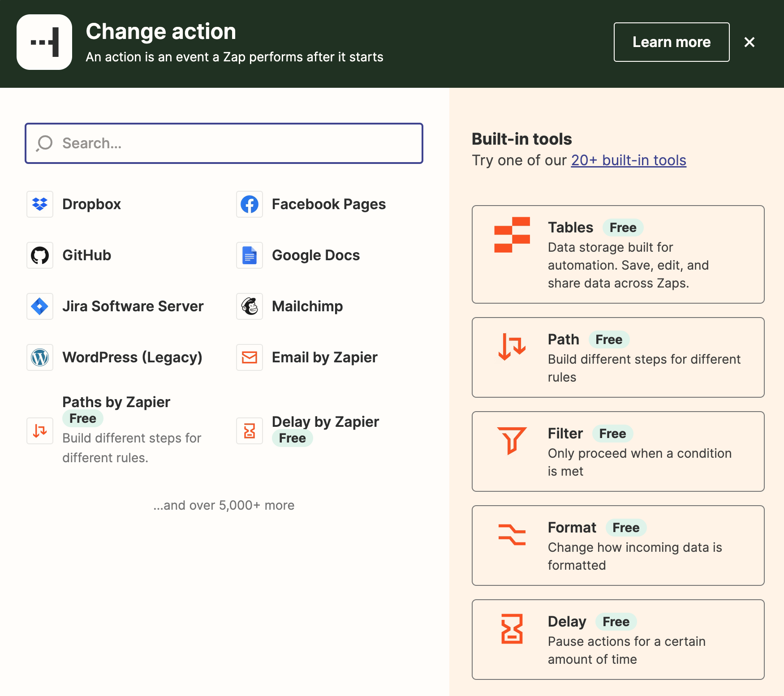This screenshot has height=696, width=784.
Task: Select Paths by Zapier title
Action: click(116, 402)
